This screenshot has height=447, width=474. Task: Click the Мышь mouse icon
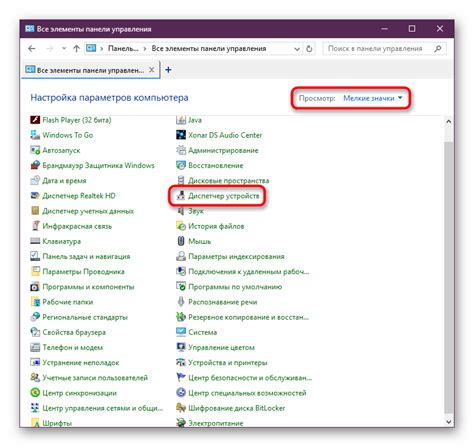181,241
